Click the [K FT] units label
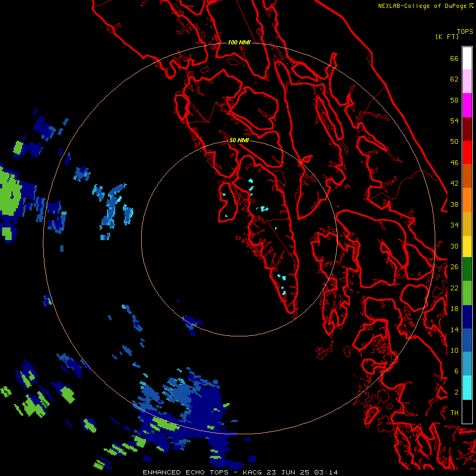476x476 pixels. [x=447, y=37]
